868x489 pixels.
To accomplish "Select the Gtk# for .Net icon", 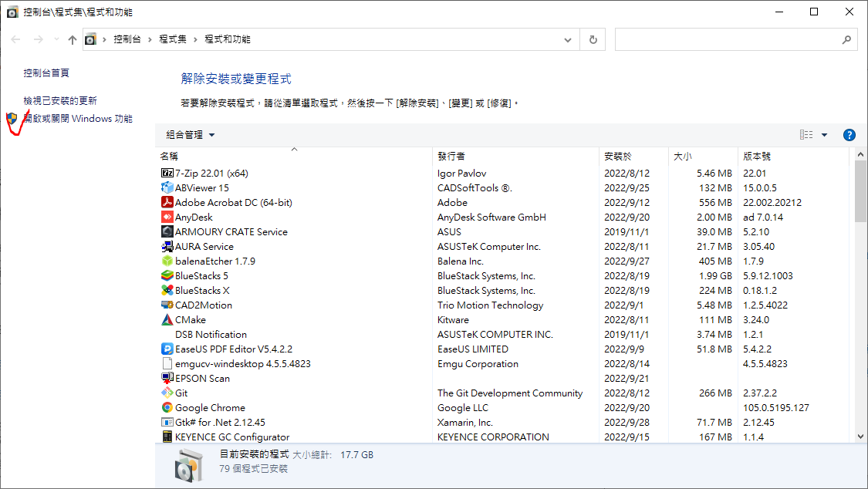I will [x=167, y=422].
